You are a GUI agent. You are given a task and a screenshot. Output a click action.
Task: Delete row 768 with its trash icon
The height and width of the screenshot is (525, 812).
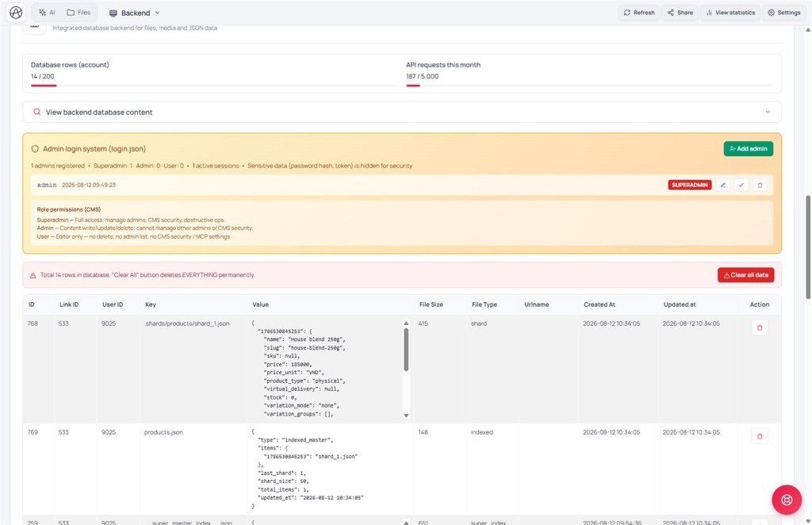click(x=760, y=328)
